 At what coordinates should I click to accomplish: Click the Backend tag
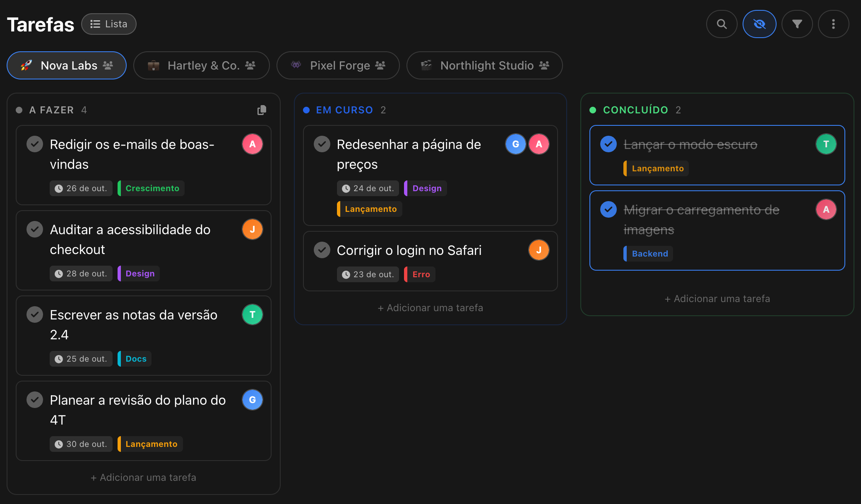[x=648, y=254]
